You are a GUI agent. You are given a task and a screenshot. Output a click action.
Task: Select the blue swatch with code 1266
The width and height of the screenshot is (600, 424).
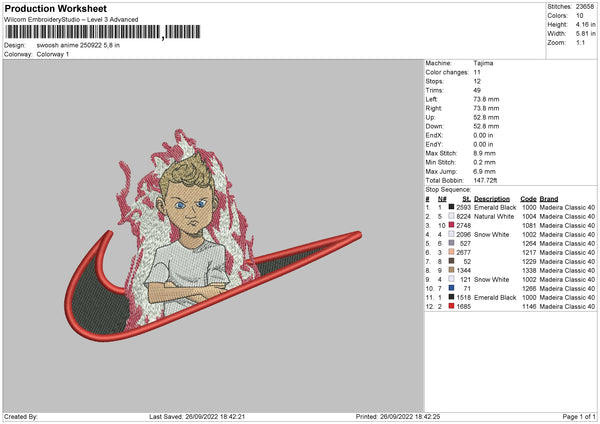tap(451, 288)
